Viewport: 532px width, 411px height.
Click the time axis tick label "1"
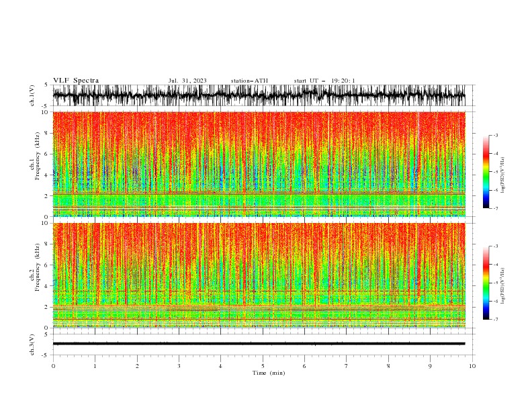point(95,366)
